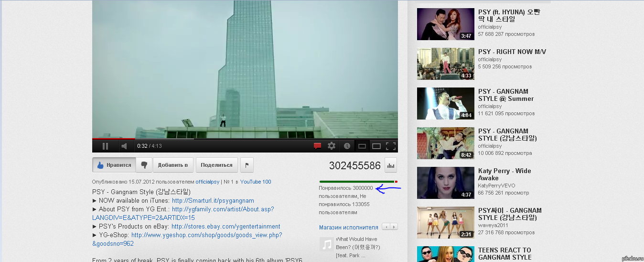Click the thumbs-down dislike button

point(144,165)
